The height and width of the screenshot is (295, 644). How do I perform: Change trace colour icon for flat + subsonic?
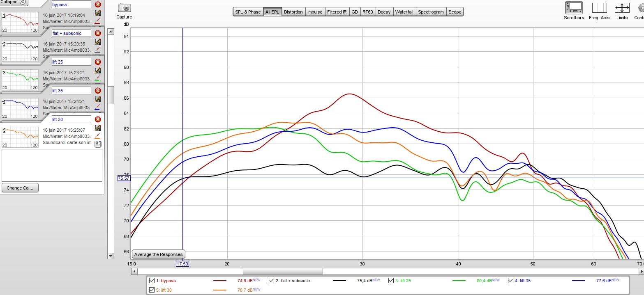pyautogui.click(x=98, y=50)
